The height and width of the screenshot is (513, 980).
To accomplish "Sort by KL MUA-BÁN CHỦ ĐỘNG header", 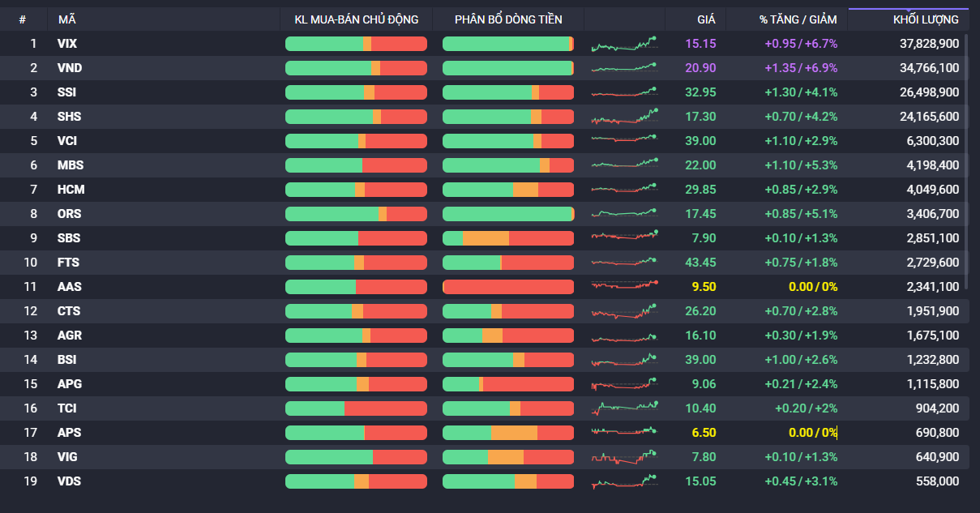I will click(x=356, y=19).
